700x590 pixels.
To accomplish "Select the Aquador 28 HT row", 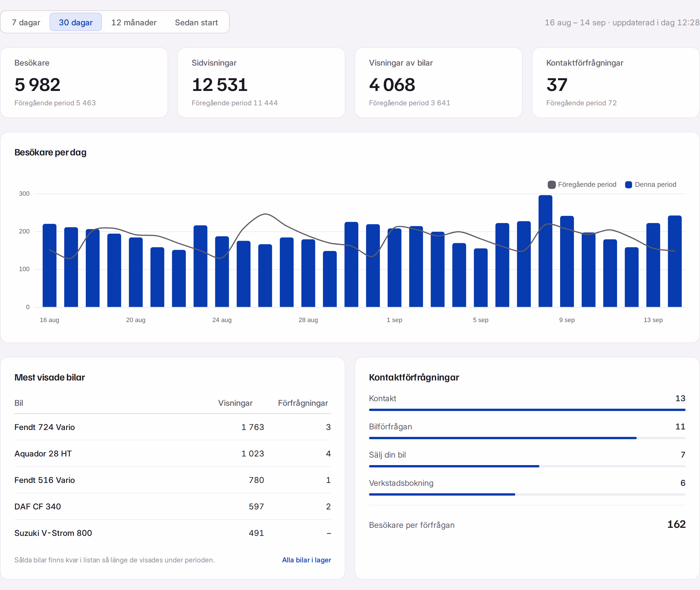I will pos(173,454).
